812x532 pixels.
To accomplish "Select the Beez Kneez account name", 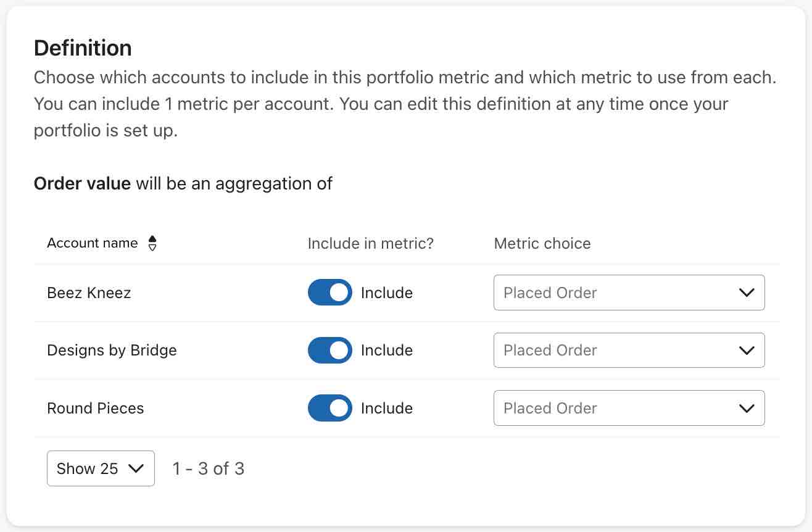I will click(x=89, y=293).
